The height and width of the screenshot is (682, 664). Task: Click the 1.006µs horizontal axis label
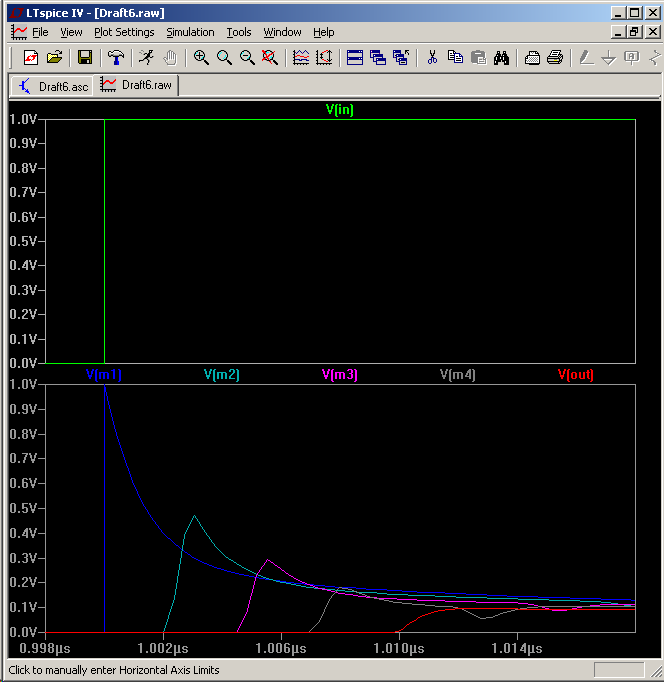tap(281, 649)
